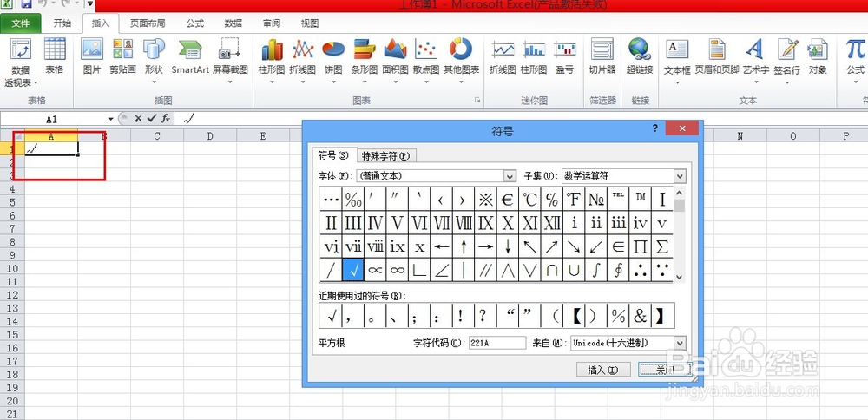Select the ℃ symbol in the grid
The image size is (868, 420).
(x=529, y=200)
